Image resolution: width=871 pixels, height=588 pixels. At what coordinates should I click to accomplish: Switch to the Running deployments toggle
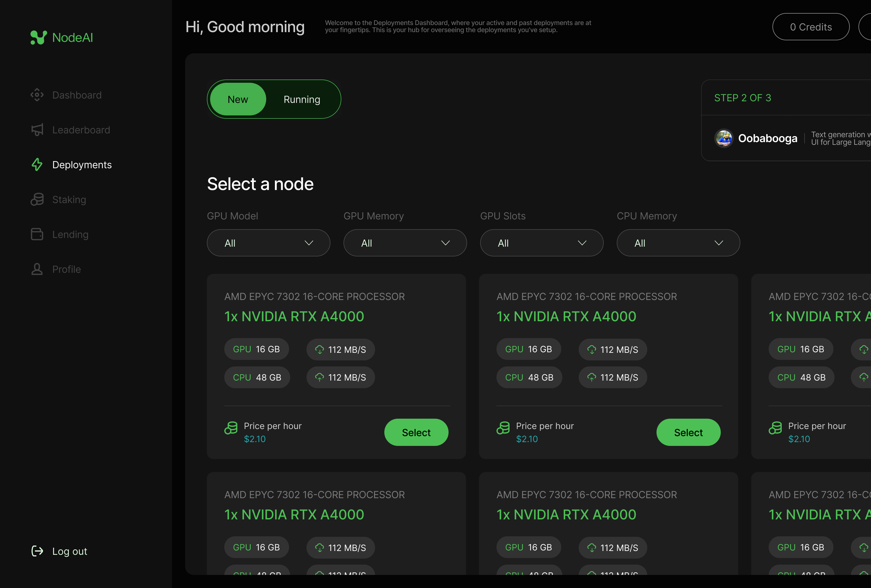pyautogui.click(x=302, y=99)
